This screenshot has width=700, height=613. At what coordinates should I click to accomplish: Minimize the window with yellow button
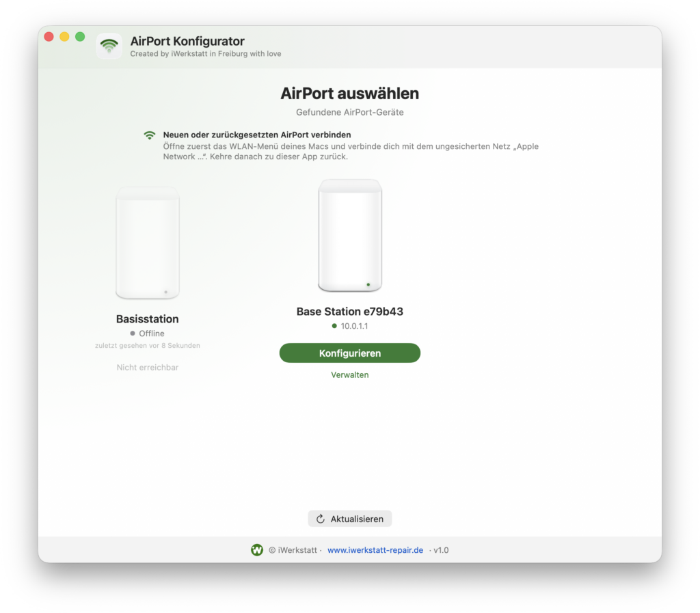pos(65,37)
